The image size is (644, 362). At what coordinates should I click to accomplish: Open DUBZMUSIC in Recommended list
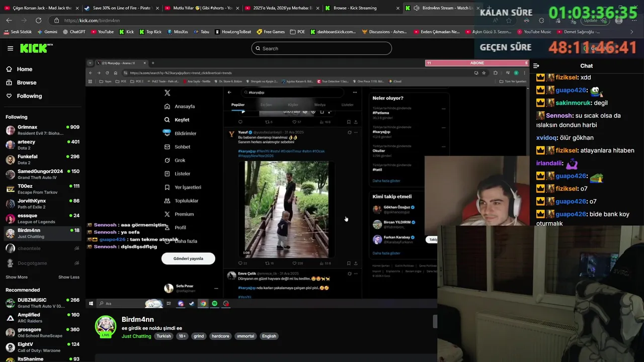click(x=42, y=303)
